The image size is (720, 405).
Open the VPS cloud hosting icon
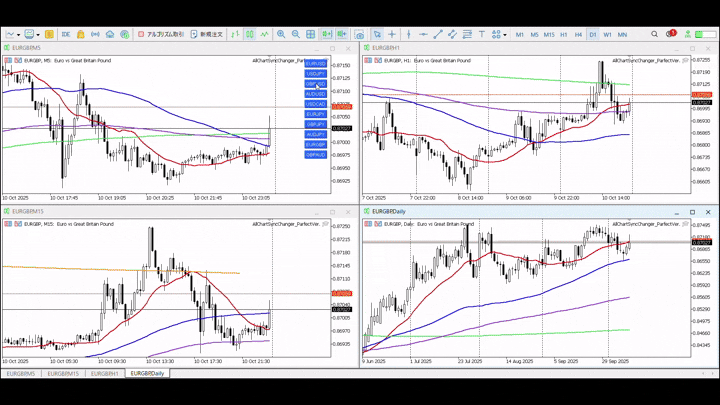[110, 34]
